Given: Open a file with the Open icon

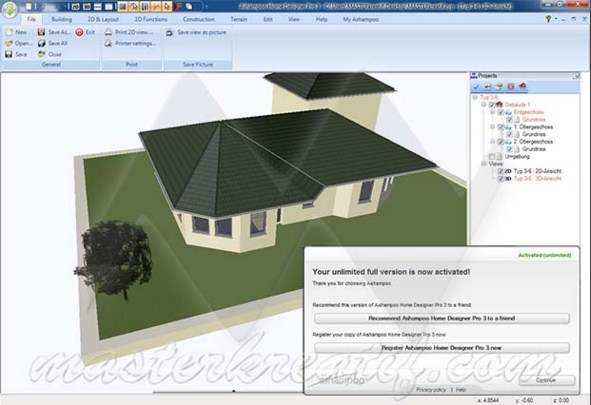Looking at the screenshot, I should pyautogui.click(x=9, y=43).
